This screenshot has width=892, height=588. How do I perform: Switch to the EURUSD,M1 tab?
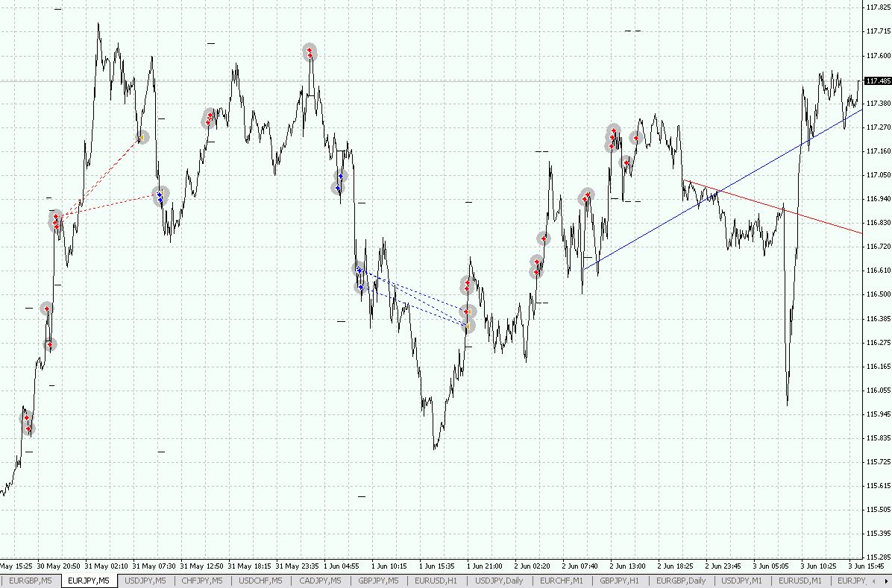pos(800,581)
